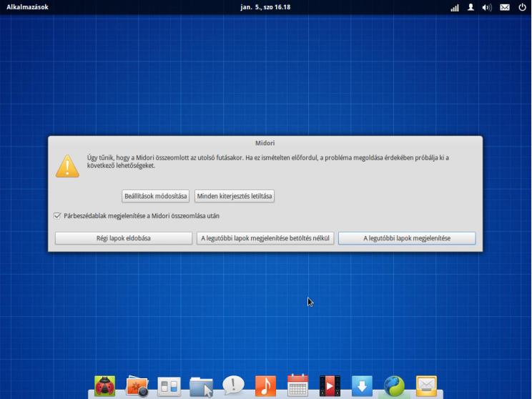Click Régi lapok eldobása button
This screenshot has width=532, height=399.
pyautogui.click(x=124, y=238)
